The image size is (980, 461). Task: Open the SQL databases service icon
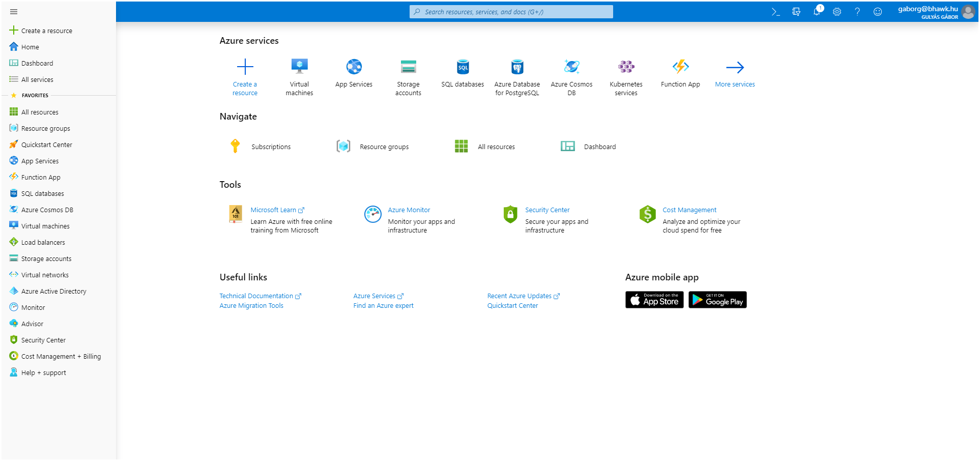tap(463, 67)
